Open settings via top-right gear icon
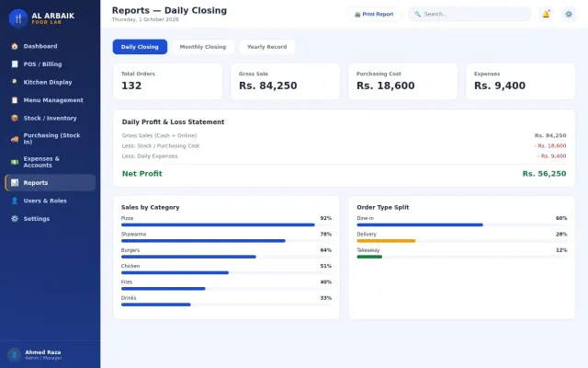 tap(569, 15)
